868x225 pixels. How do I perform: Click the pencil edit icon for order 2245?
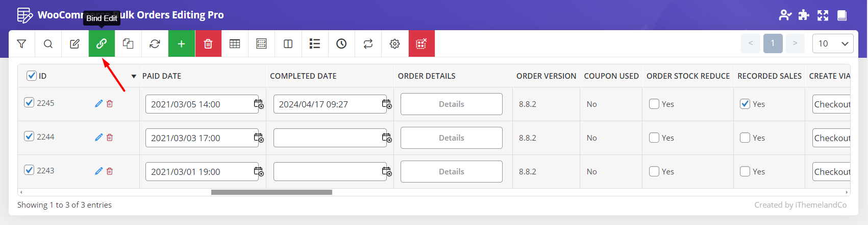point(98,104)
